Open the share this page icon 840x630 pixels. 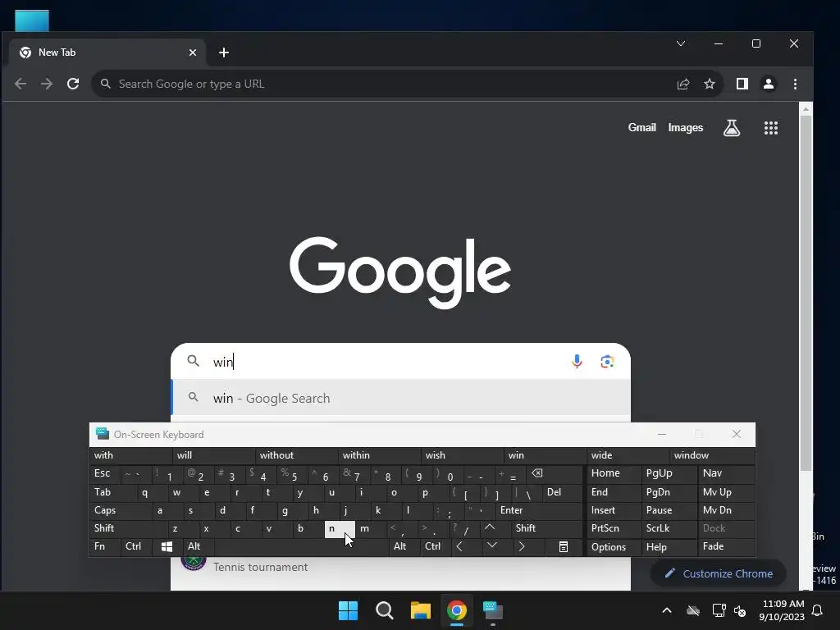tap(683, 84)
